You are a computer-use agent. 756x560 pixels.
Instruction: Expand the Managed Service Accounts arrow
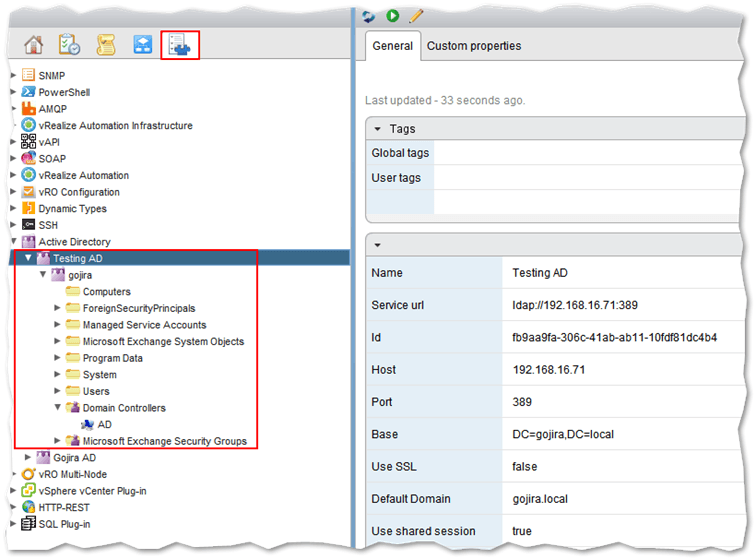click(x=57, y=324)
